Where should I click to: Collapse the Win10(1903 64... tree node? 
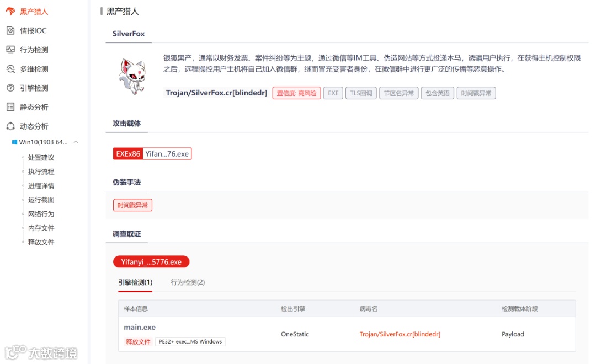point(76,142)
